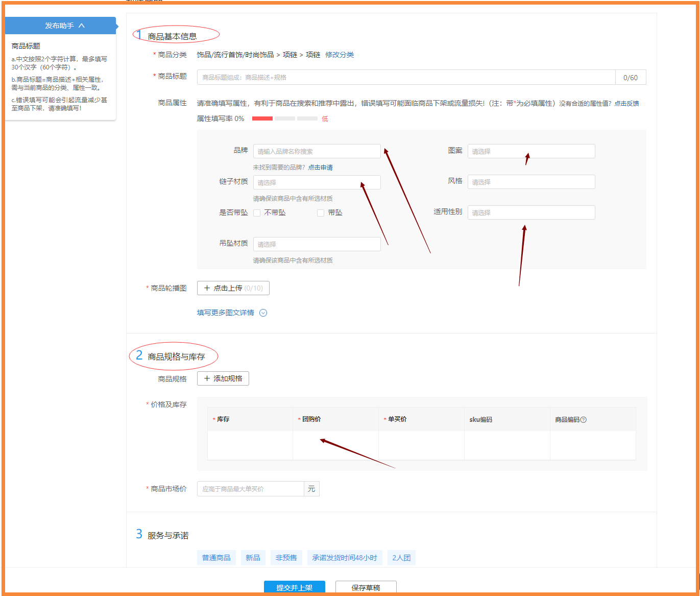Select the 2人团 tag
Screen dimensions: 700x596
[401, 558]
